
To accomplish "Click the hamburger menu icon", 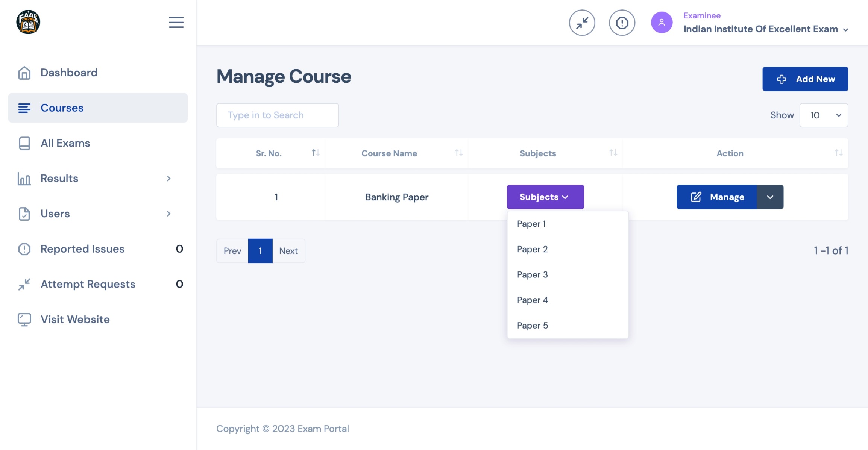I will 176,23.
